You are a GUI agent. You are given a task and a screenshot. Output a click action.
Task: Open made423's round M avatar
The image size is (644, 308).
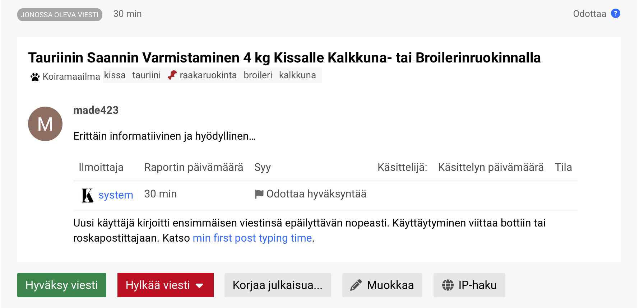point(45,124)
